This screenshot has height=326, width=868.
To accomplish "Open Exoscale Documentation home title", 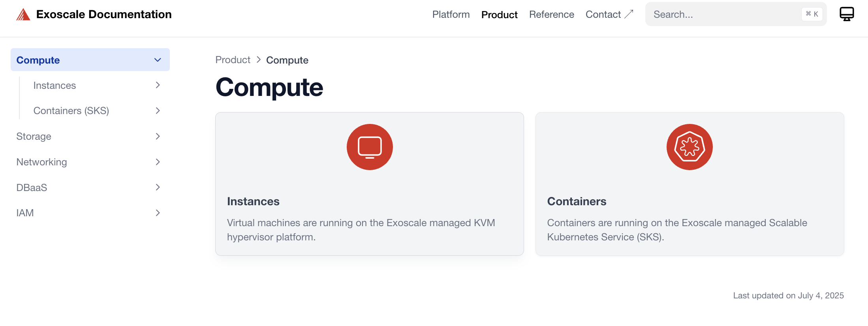I will pos(104,15).
